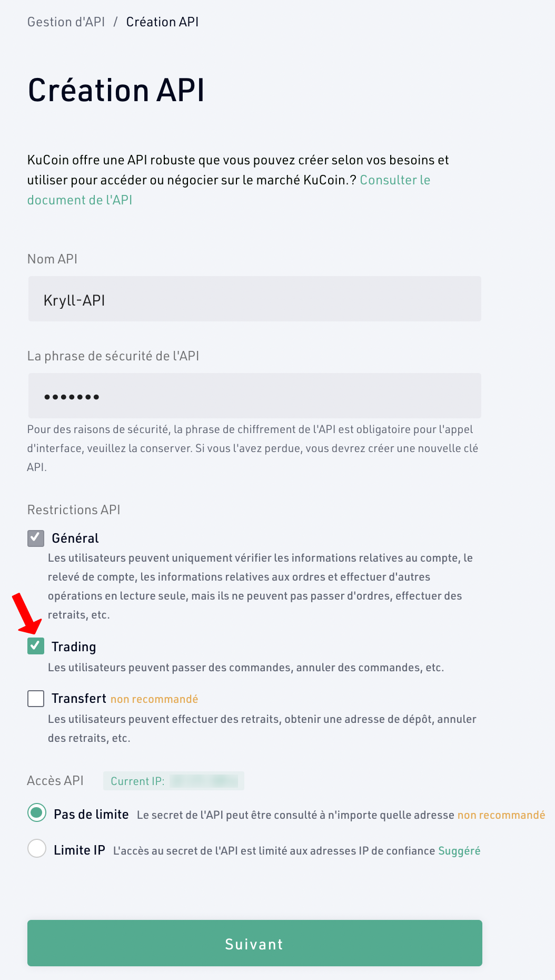Click the Current IP badge

coord(174,781)
